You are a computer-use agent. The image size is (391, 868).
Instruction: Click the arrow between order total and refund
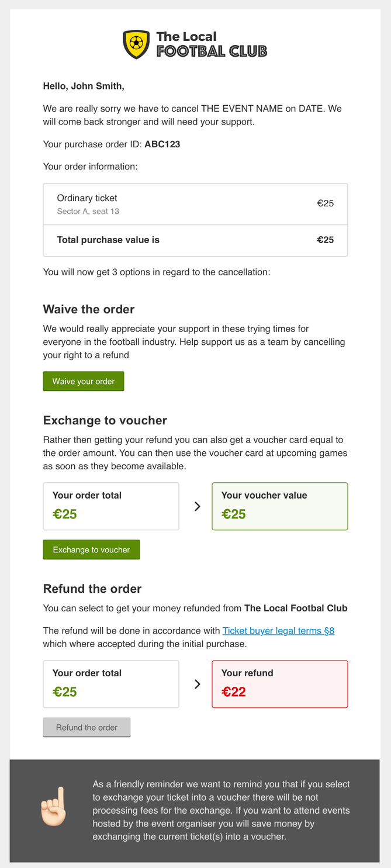point(197,684)
